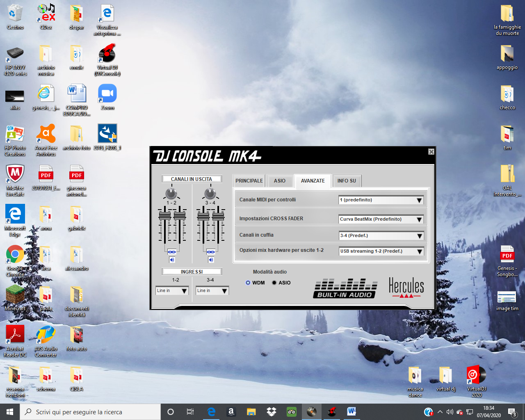Open input 1-2 Line in dropdown

172,290
